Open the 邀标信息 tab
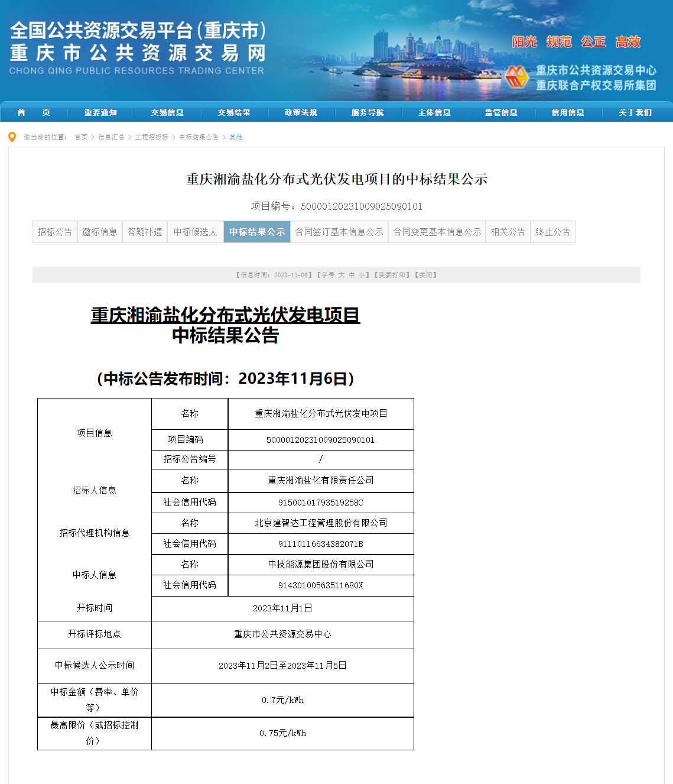 100,232
